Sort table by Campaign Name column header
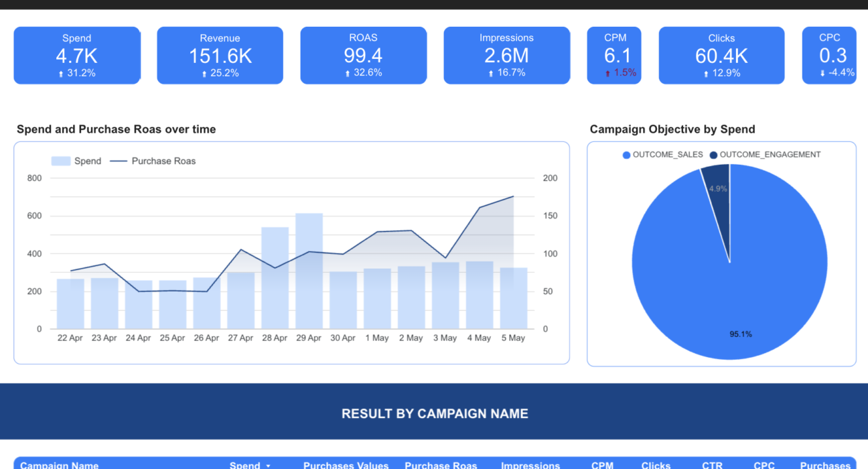The height and width of the screenshot is (469, 868). pos(60,465)
